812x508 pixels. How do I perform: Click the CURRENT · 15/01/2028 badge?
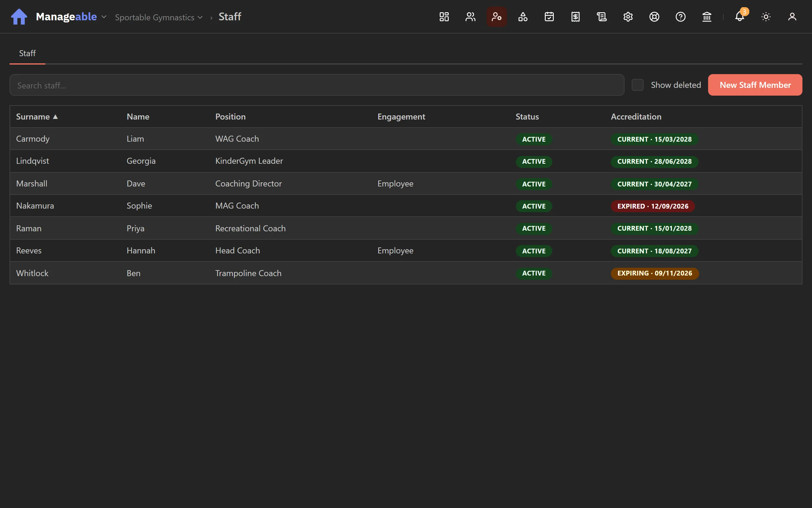654,229
